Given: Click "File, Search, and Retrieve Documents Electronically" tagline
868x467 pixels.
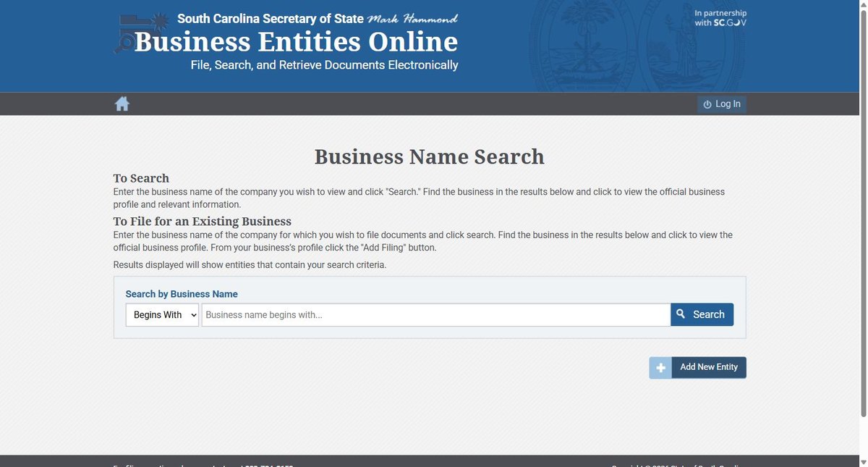Looking at the screenshot, I should pyautogui.click(x=325, y=65).
